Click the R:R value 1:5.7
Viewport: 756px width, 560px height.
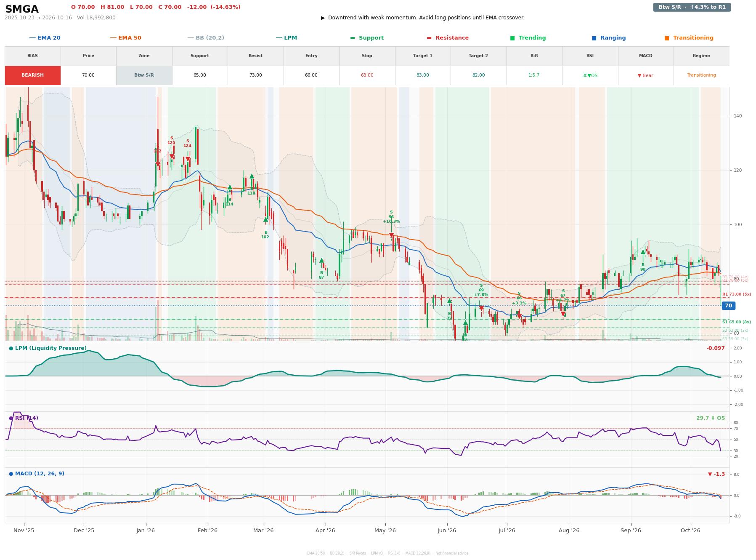(534, 75)
